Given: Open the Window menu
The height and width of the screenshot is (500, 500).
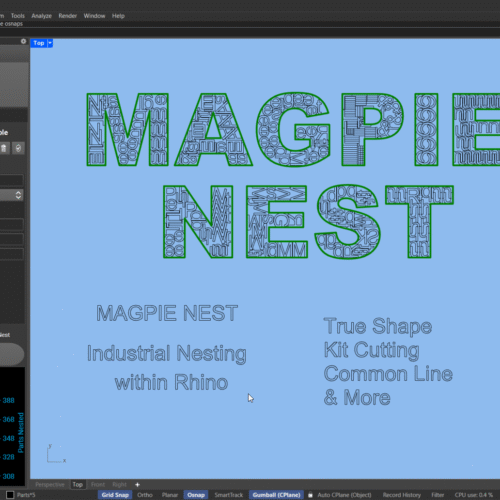Looking at the screenshot, I should pos(94,16).
